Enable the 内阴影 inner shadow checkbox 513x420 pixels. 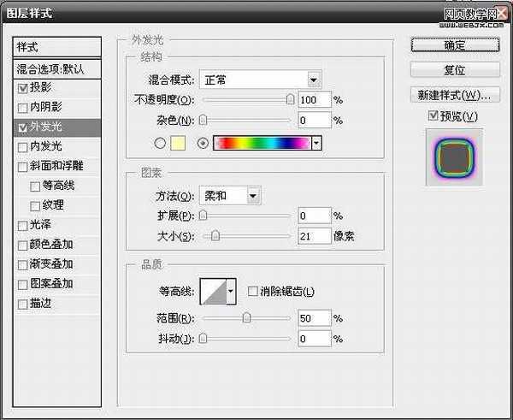tap(22, 108)
